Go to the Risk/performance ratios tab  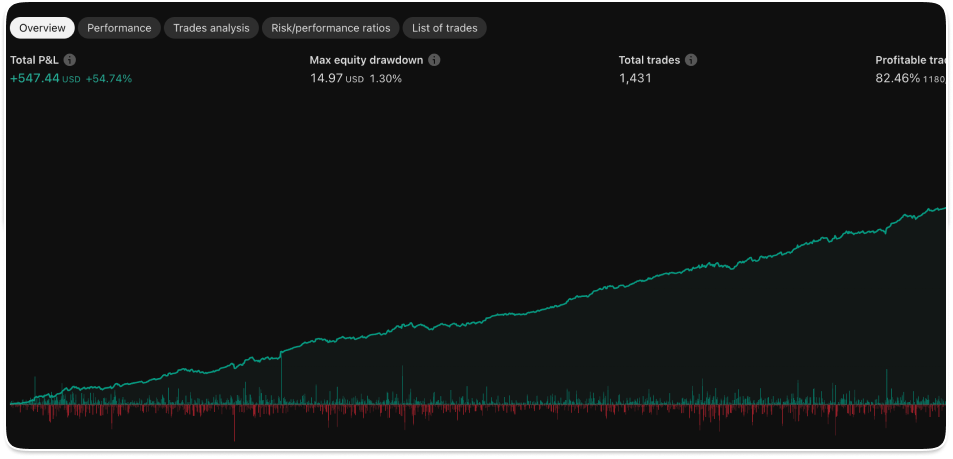click(332, 28)
